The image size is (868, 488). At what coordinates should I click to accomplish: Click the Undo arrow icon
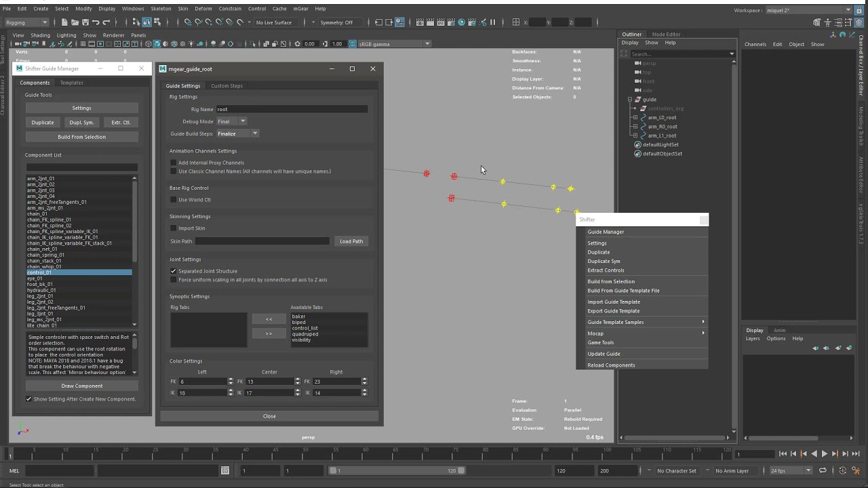point(96,22)
